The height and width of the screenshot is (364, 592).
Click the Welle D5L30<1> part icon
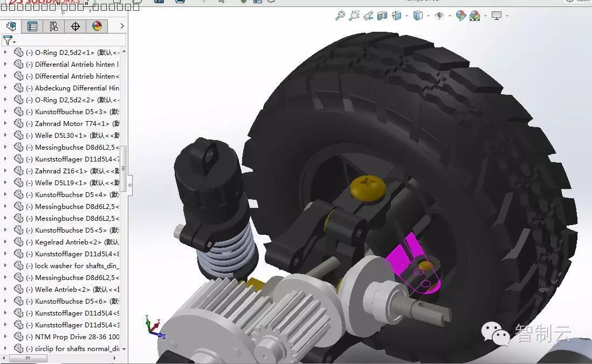coord(18,135)
